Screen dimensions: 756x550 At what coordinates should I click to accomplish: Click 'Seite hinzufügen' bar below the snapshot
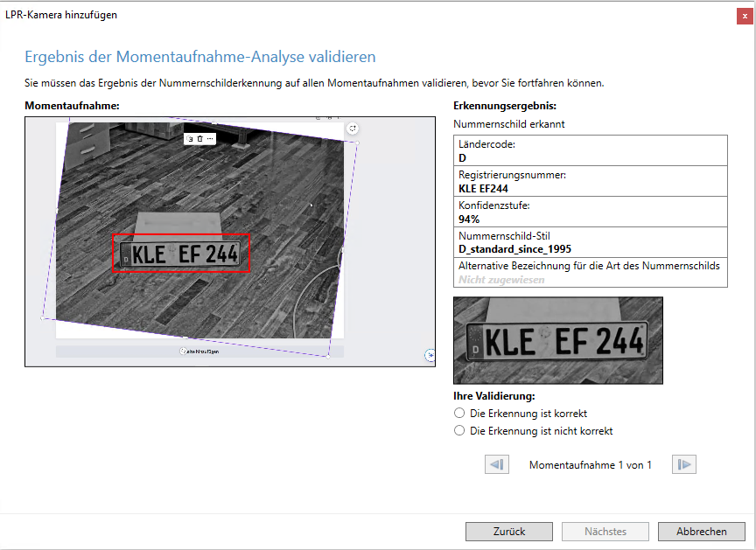click(199, 351)
